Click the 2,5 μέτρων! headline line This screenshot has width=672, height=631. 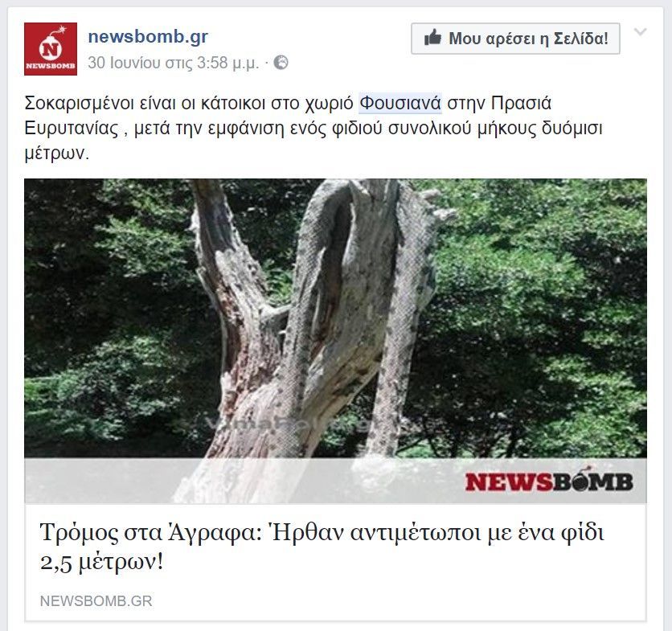(x=101, y=563)
